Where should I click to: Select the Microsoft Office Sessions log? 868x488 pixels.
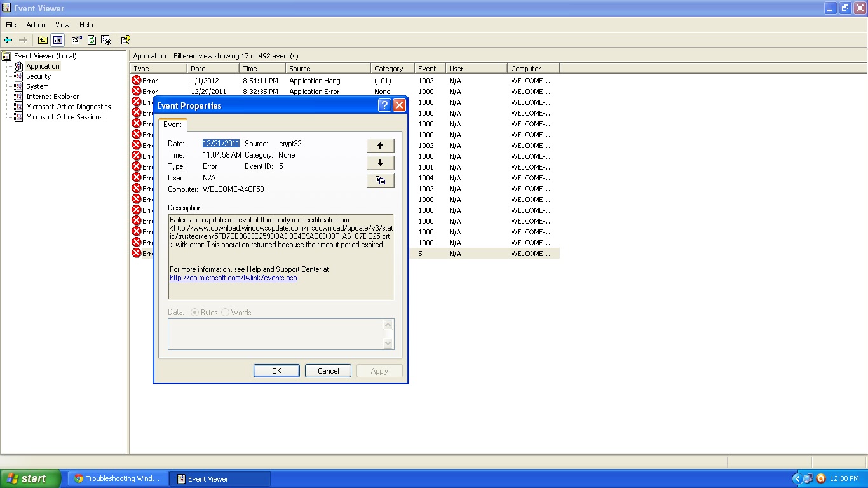pyautogui.click(x=64, y=117)
